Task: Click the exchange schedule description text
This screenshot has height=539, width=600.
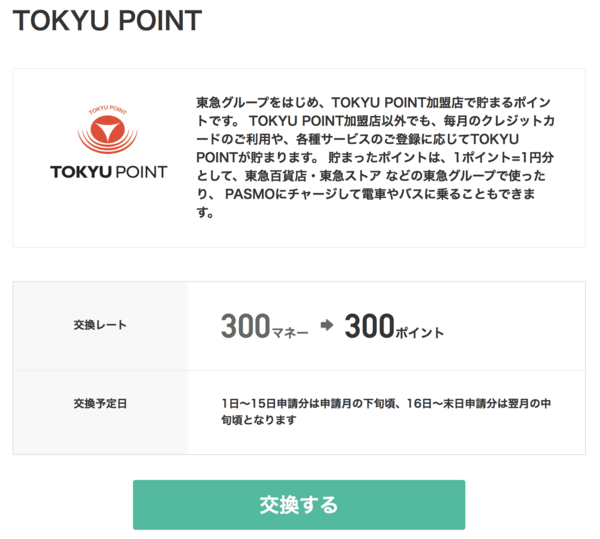Action: [386, 412]
